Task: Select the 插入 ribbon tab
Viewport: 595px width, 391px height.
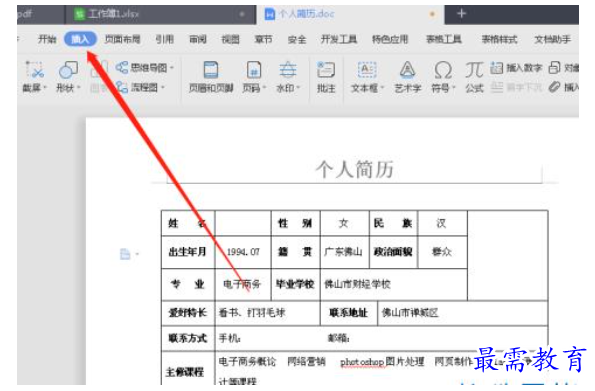Action: tap(80, 39)
